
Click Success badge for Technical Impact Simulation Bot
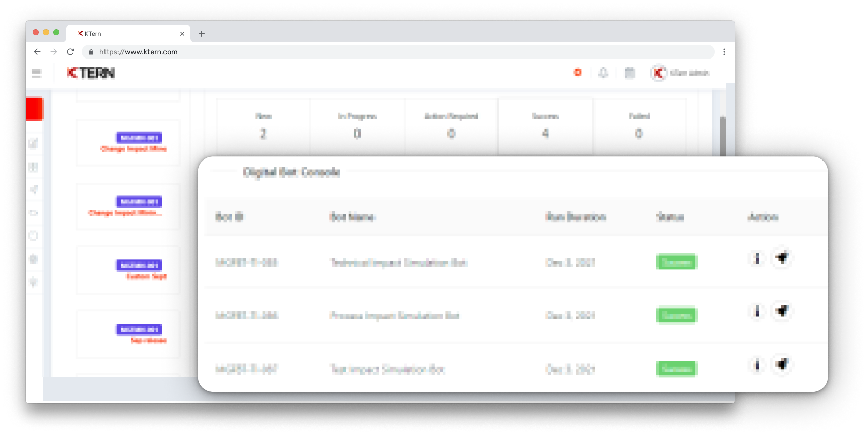677,262
